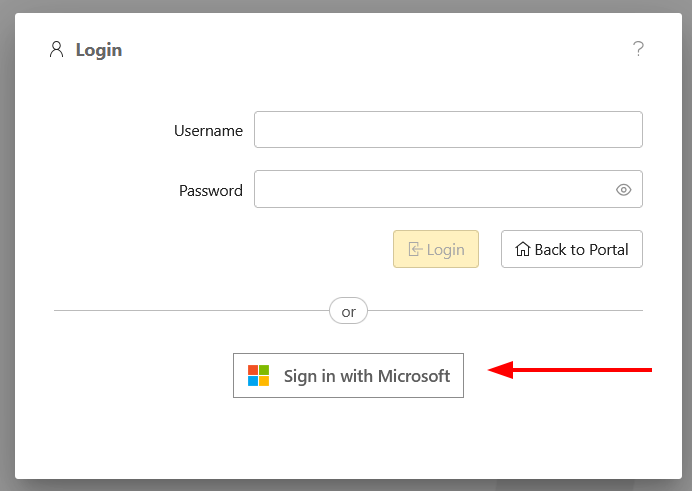Click the "or" divider pill
692x491 pixels.
(348, 312)
